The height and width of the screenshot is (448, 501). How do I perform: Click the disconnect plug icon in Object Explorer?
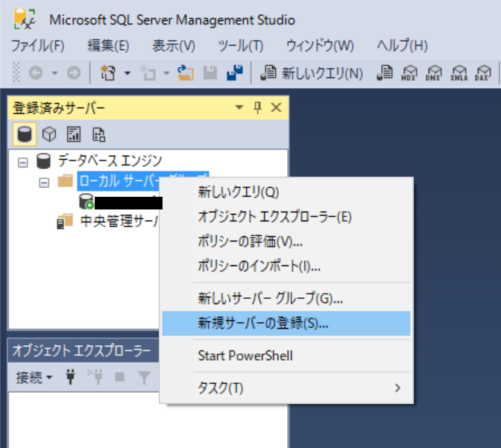[95, 377]
